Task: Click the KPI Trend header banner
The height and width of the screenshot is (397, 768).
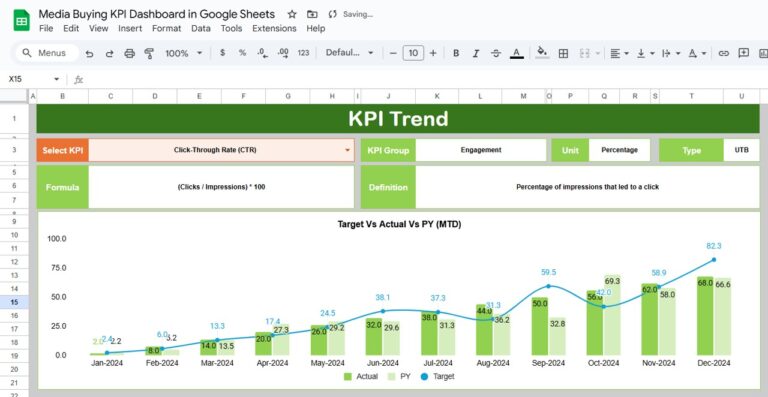Action: 398,118
